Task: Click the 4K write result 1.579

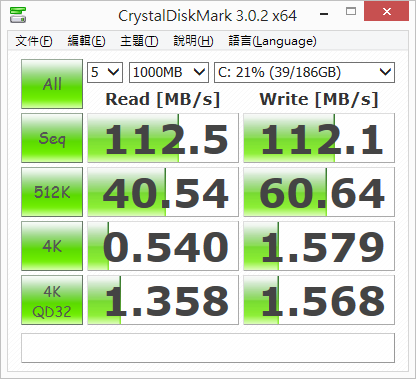Action: click(319, 246)
